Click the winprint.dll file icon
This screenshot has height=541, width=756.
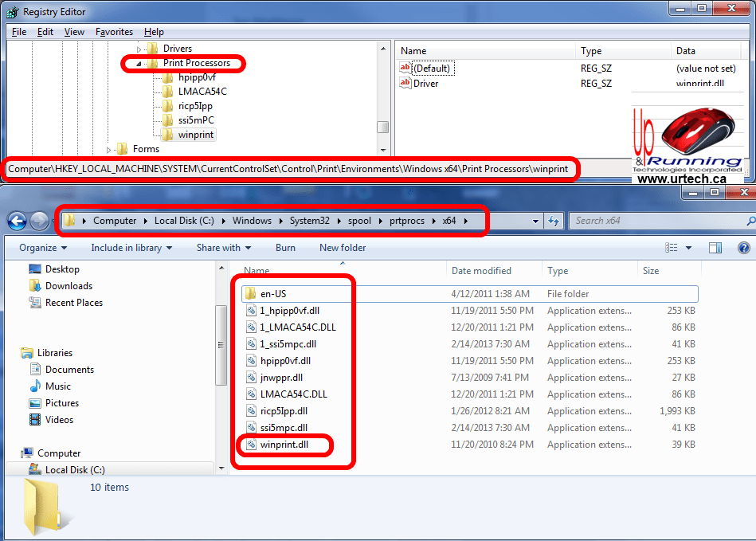click(x=251, y=445)
